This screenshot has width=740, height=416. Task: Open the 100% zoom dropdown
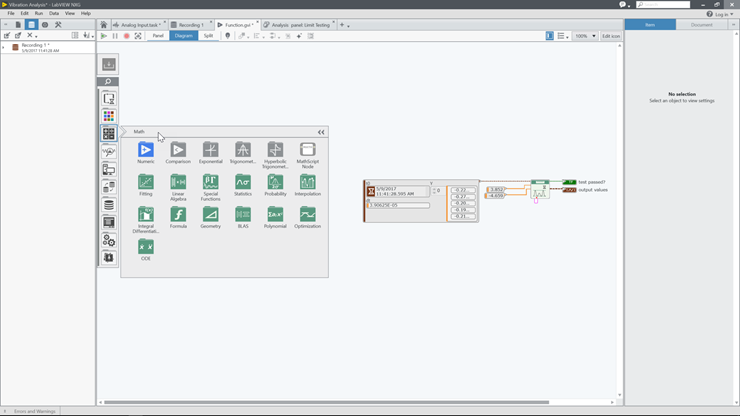coord(585,36)
